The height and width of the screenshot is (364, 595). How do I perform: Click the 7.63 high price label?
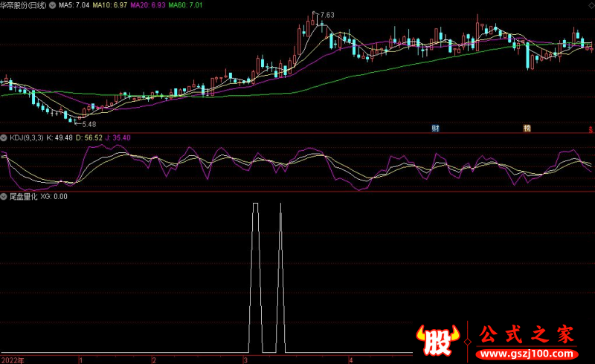tap(327, 15)
